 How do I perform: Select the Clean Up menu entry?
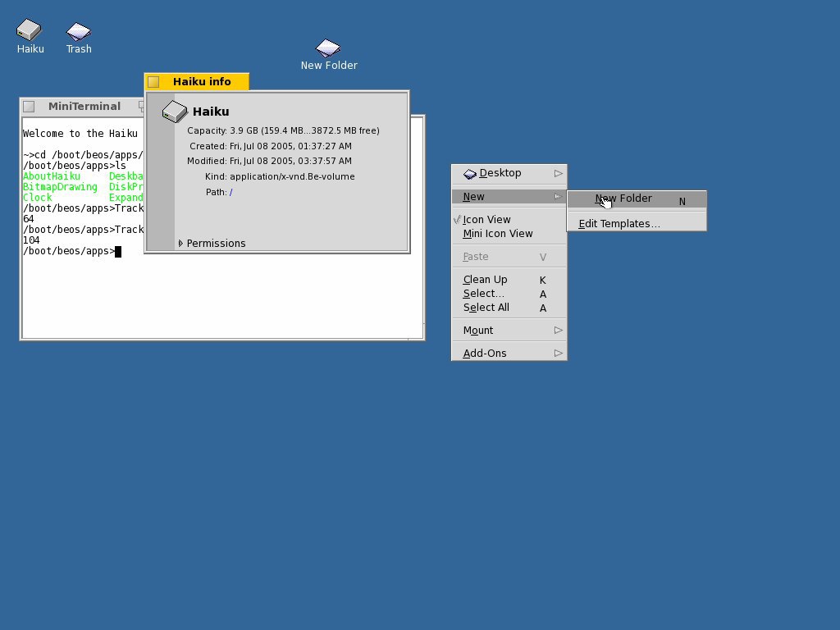(x=509, y=280)
